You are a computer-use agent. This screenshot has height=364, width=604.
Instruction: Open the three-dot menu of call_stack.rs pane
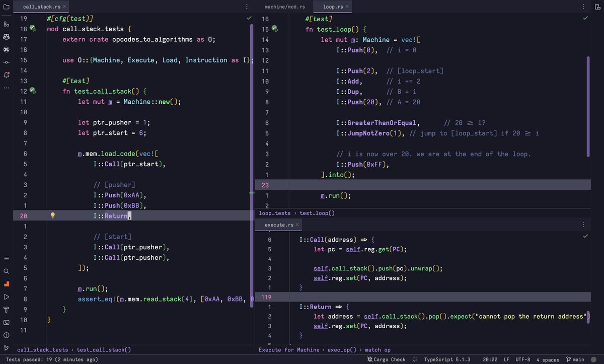[x=247, y=7]
